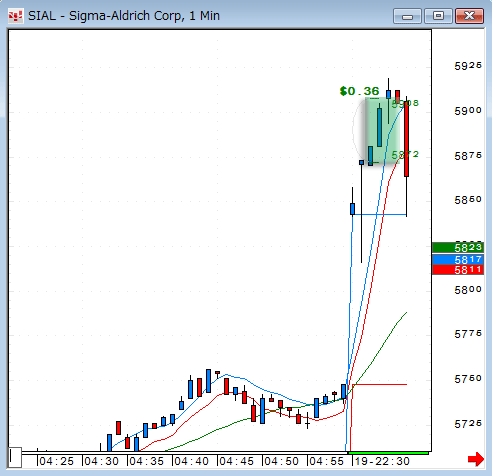
Task: Click the 04:25 time axis label
Action: tap(56, 461)
